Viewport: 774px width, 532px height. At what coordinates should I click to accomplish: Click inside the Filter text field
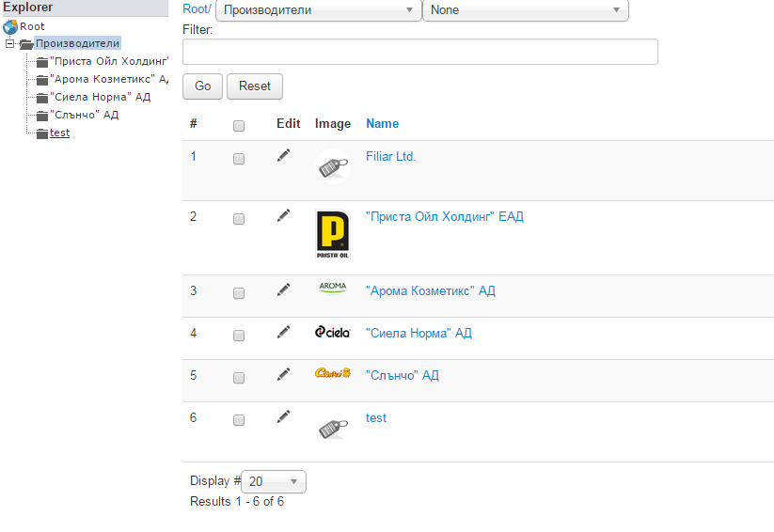420,52
